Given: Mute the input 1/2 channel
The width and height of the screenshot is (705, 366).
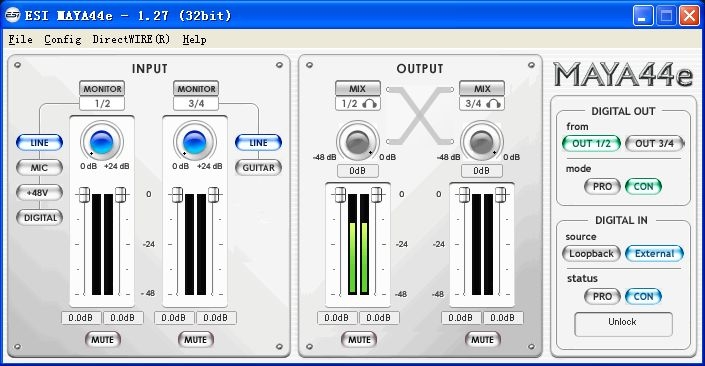Looking at the screenshot, I should pyautogui.click(x=103, y=339).
